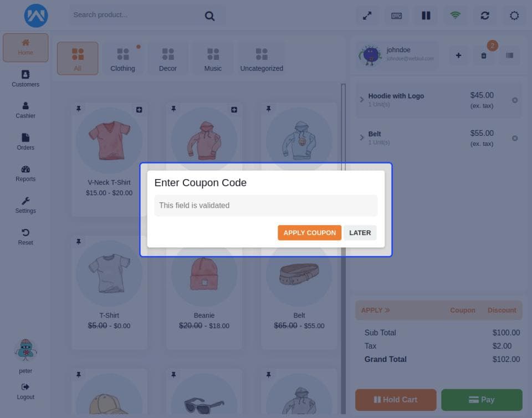Click the V-Neck T-Shirt product image
Viewport: 532px width, 418px height.
pyautogui.click(x=109, y=140)
